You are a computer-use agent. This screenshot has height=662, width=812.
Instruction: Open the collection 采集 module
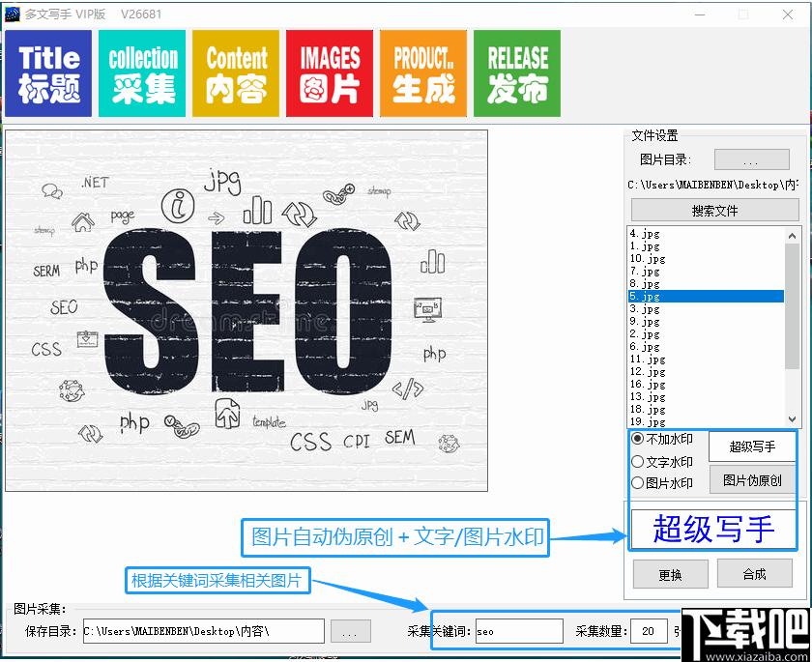pyautogui.click(x=142, y=73)
